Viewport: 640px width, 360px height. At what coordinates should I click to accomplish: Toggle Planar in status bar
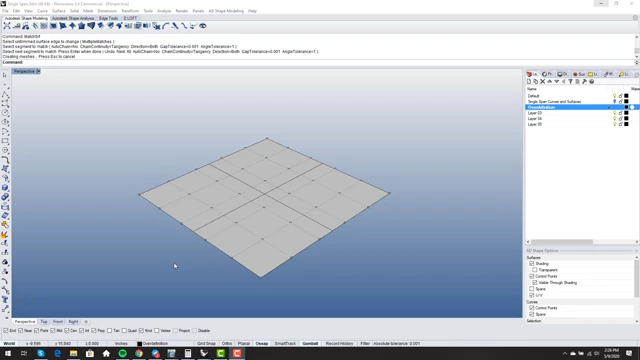[x=244, y=344]
